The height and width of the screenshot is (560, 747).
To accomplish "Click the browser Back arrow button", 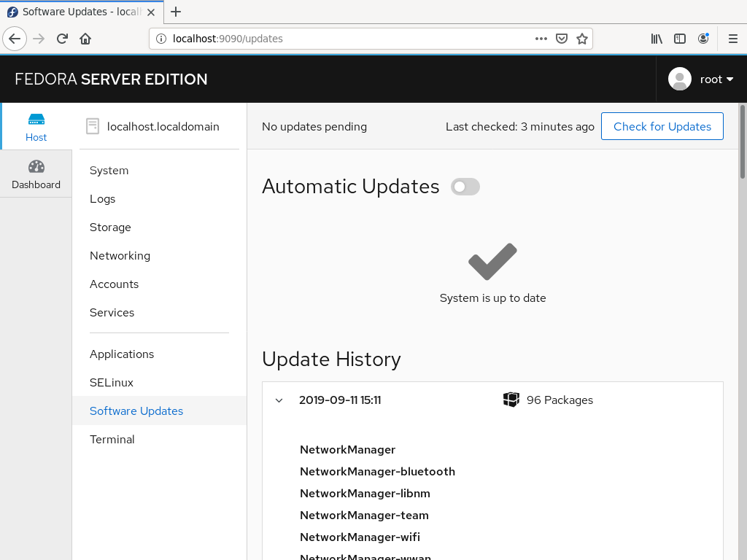I will coord(15,39).
